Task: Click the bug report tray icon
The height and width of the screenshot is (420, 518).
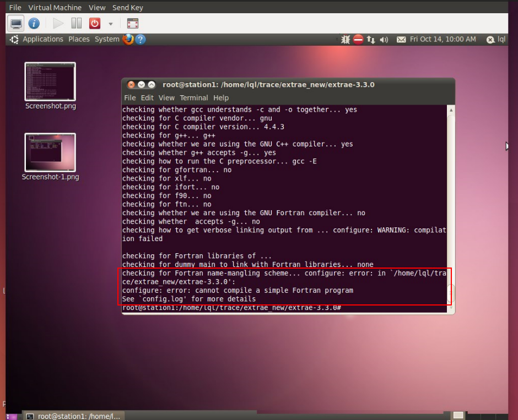Action: [x=345, y=40]
